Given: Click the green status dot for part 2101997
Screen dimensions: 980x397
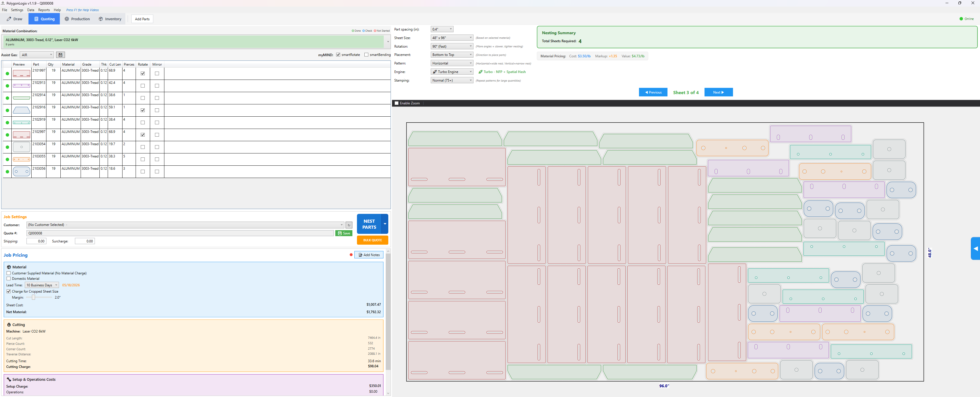Looking at the screenshot, I should click(x=7, y=74).
